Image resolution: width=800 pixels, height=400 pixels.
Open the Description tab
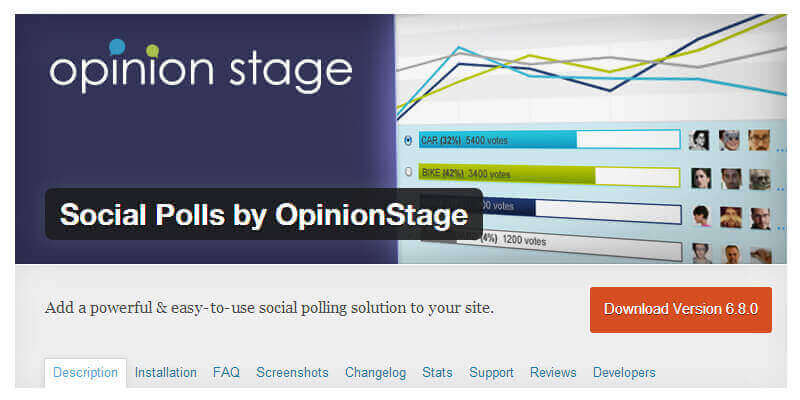coord(86,373)
